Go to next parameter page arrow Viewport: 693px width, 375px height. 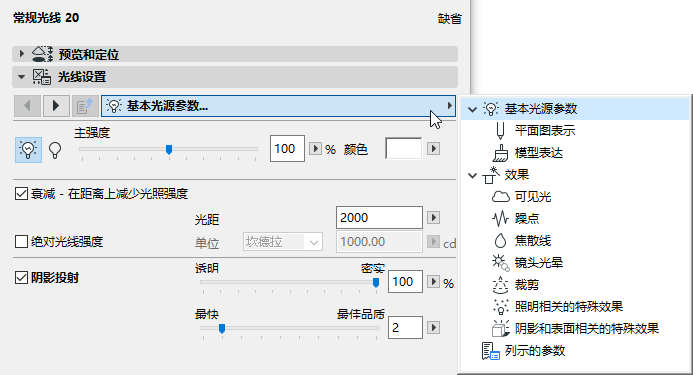click(x=56, y=106)
